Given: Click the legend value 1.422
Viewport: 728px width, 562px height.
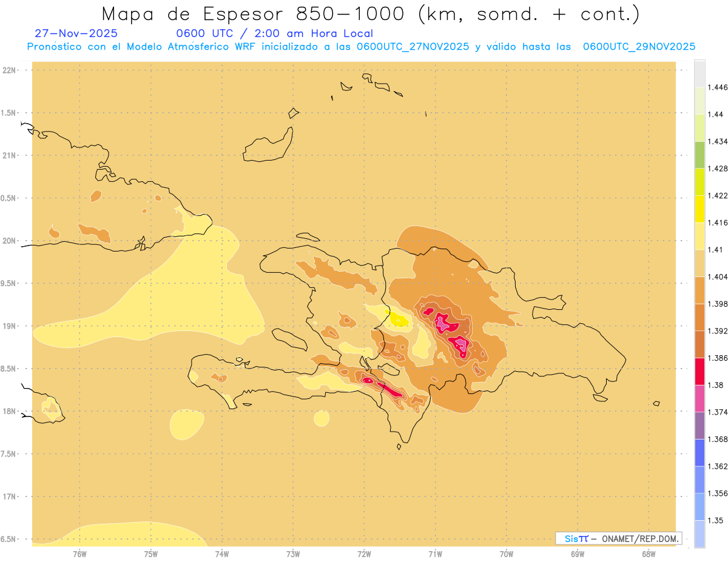Looking at the screenshot, I should (718, 196).
